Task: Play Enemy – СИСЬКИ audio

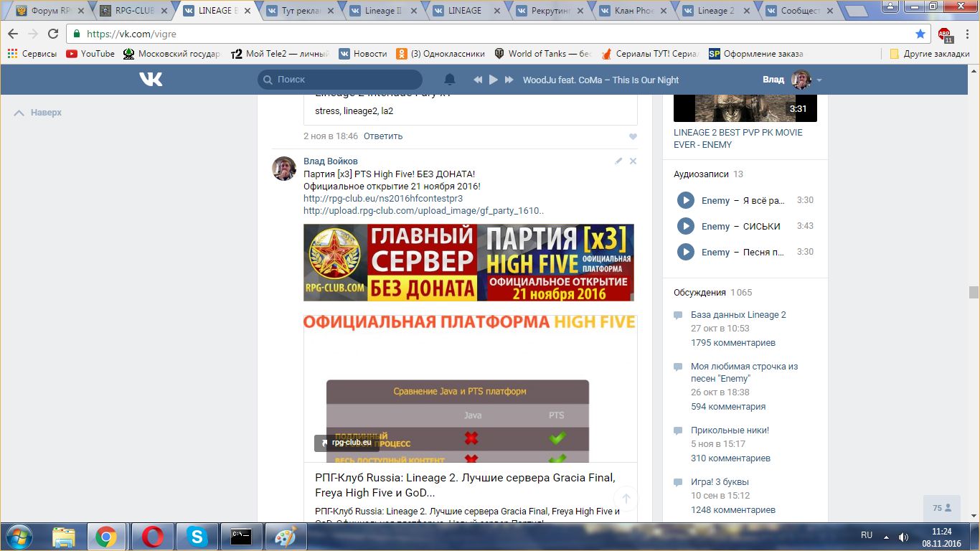Action: (686, 226)
